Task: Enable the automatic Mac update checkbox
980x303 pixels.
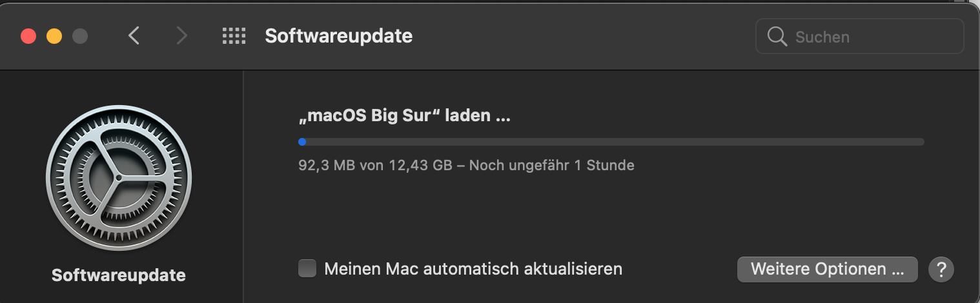Action: tap(307, 269)
